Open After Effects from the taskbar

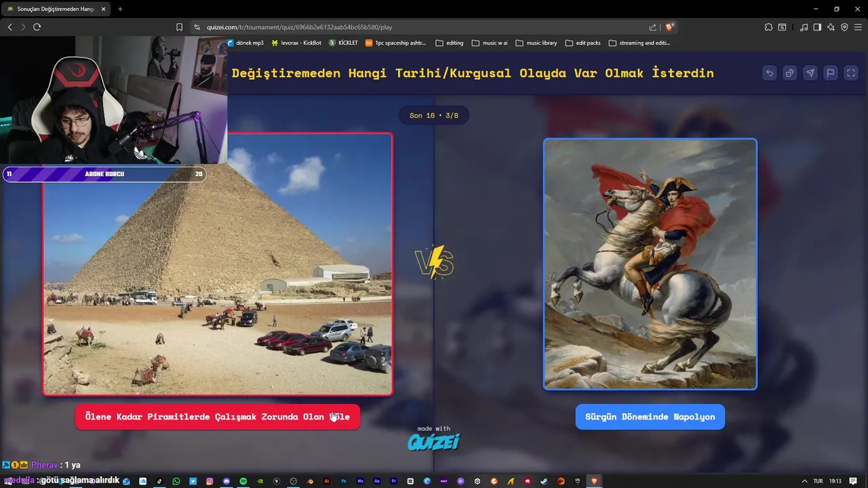pos(377,481)
